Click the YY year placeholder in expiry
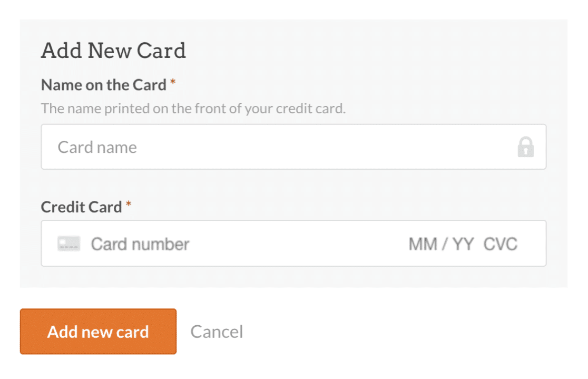Viewport: 588px width, 379px height. (x=463, y=244)
